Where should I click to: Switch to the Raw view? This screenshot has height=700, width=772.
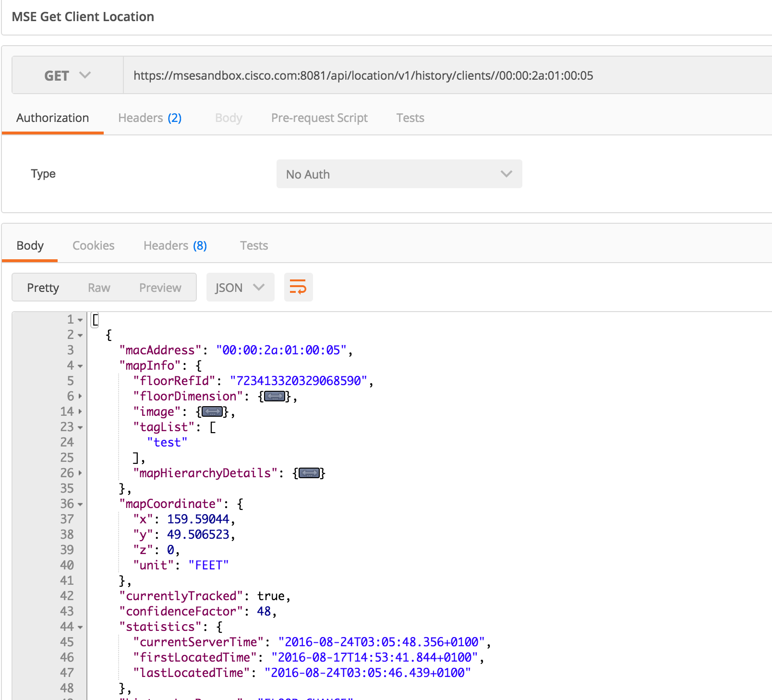pyautogui.click(x=99, y=288)
